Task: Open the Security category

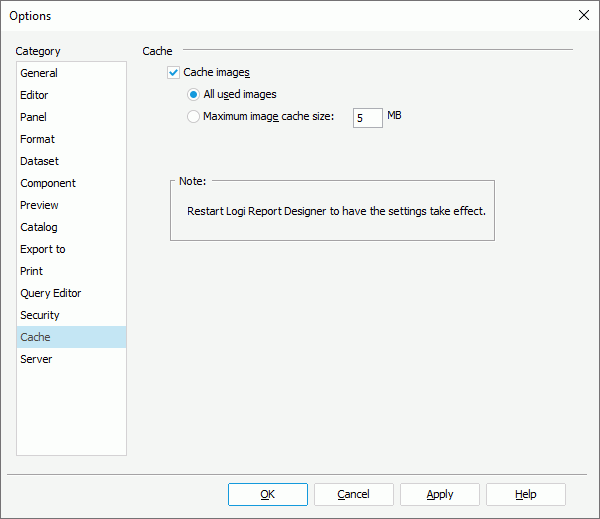Action: point(71,315)
